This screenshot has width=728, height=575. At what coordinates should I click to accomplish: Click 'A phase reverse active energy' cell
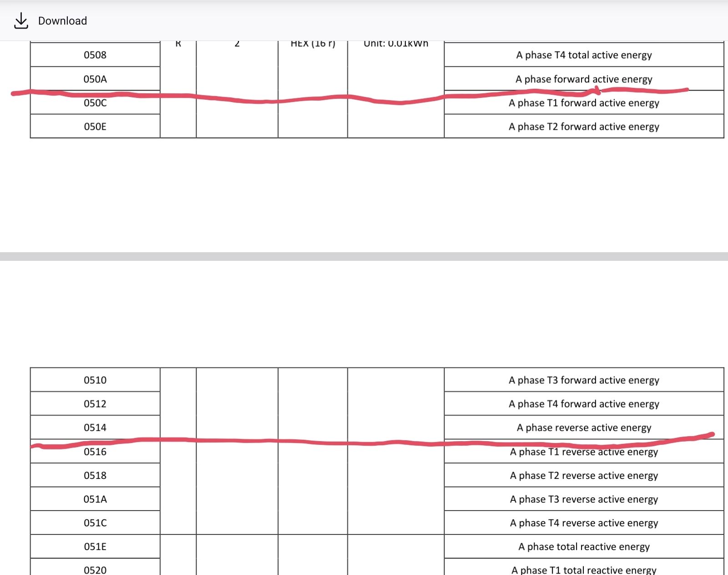pyautogui.click(x=584, y=427)
